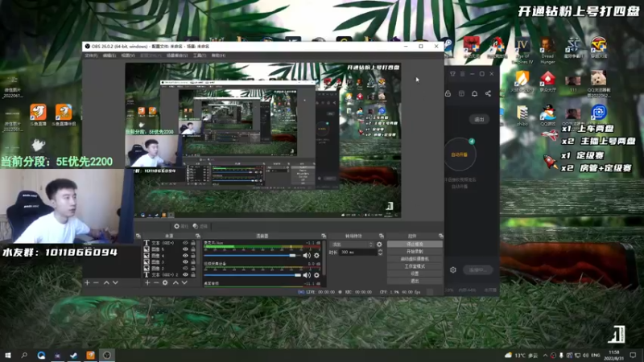
Task: Open Dread Hunger desktop shortcut
Action: (x=547, y=50)
